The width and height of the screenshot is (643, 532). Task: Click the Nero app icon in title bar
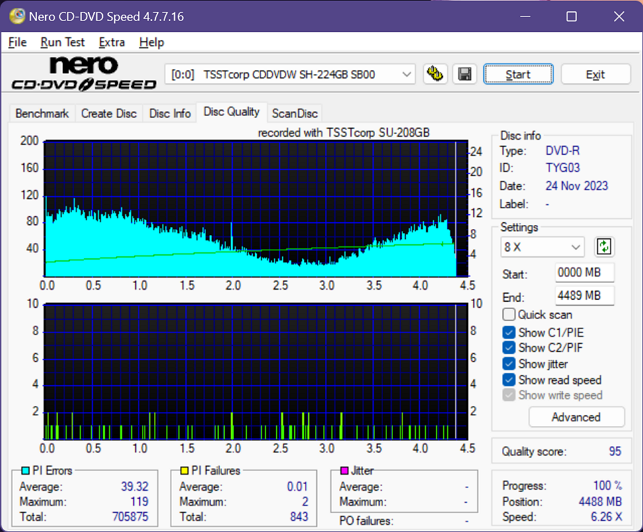[x=17, y=16]
